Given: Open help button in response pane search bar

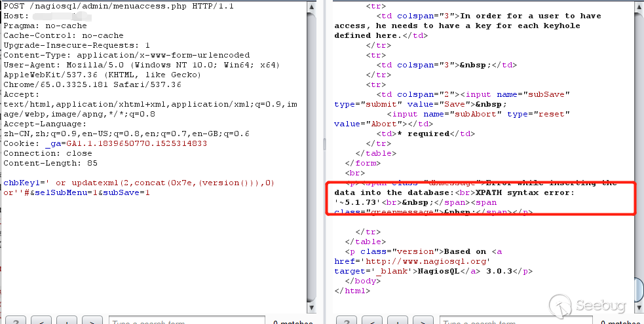Looking at the screenshot, I should 347,320.
